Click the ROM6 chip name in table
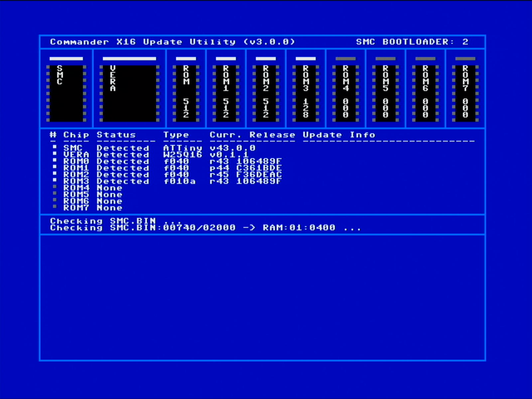Viewport: 532px width, 399px height. click(76, 201)
